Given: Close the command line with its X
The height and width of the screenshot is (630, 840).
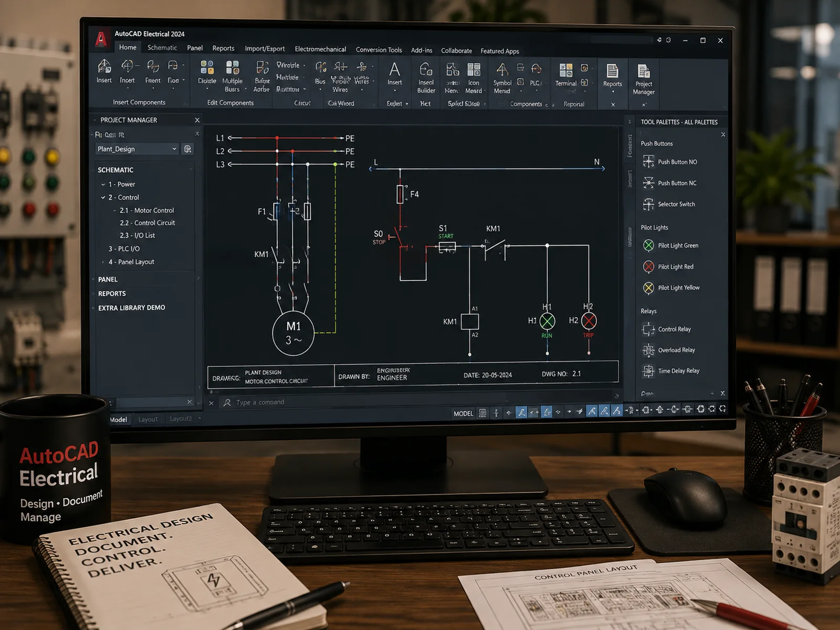Looking at the screenshot, I should pyautogui.click(x=211, y=403).
